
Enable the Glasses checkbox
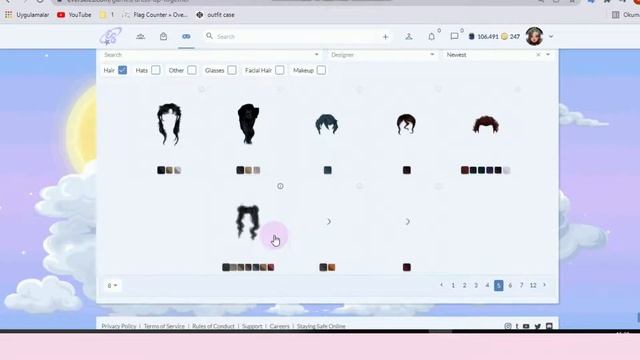pyautogui.click(x=232, y=70)
